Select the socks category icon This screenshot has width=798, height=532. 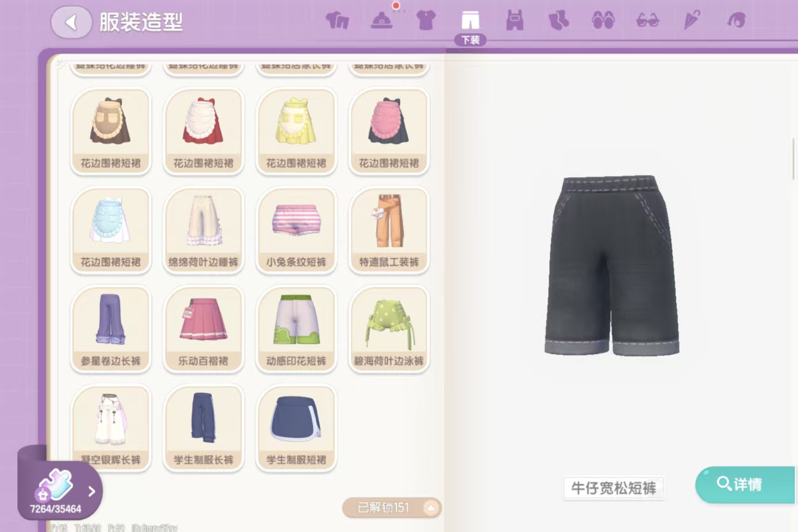click(558, 20)
